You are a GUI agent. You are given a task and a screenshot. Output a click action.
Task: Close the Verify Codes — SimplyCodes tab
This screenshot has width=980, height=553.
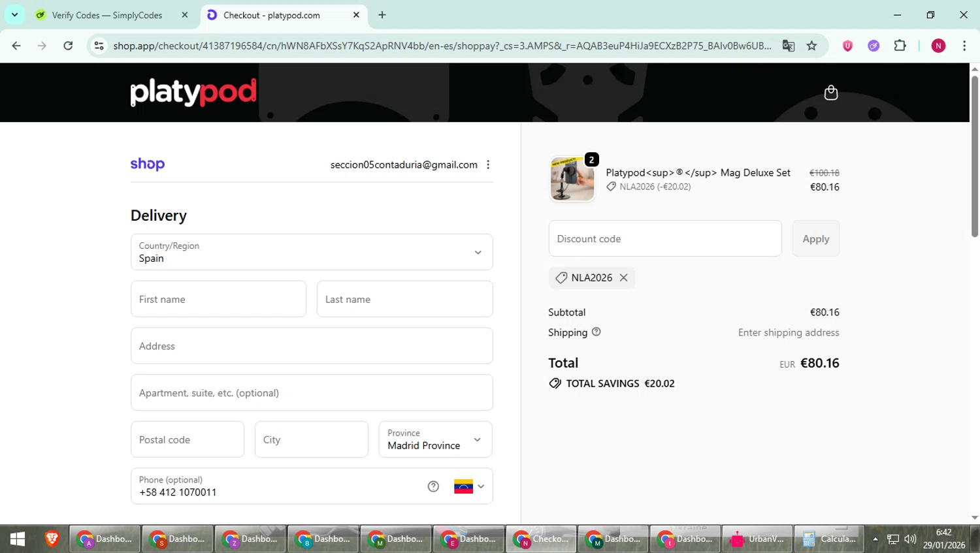pos(185,15)
